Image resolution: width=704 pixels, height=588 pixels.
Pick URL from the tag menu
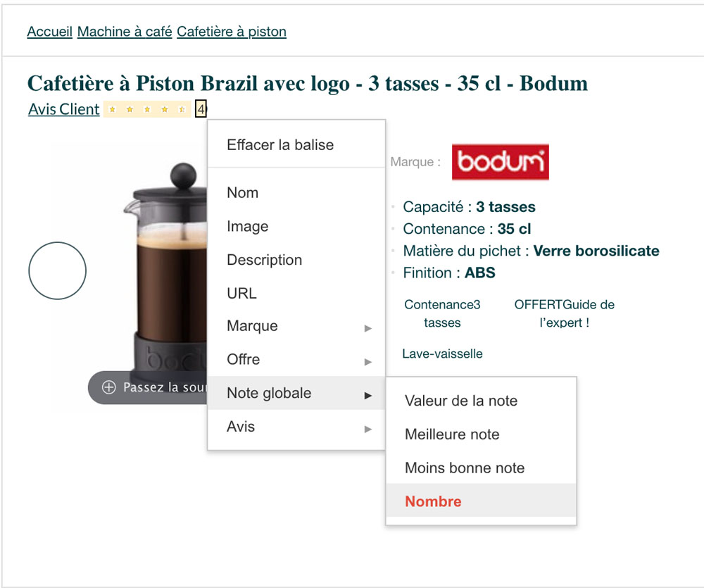pos(296,293)
